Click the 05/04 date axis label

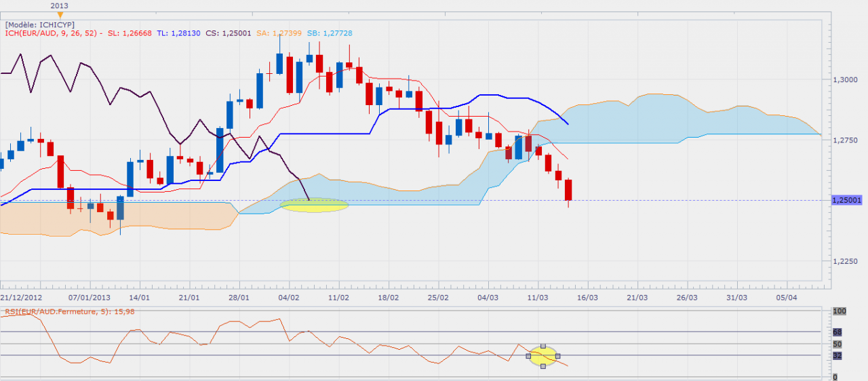(x=787, y=298)
